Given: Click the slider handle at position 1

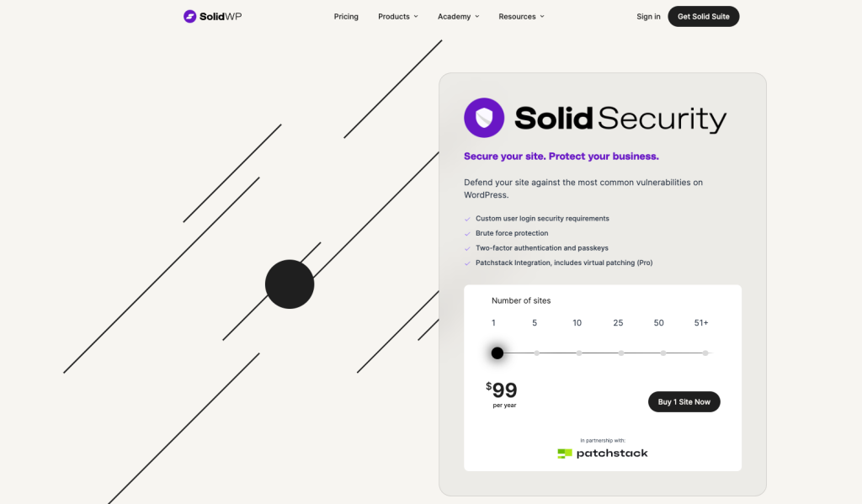Looking at the screenshot, I should [x=497, y=353].
